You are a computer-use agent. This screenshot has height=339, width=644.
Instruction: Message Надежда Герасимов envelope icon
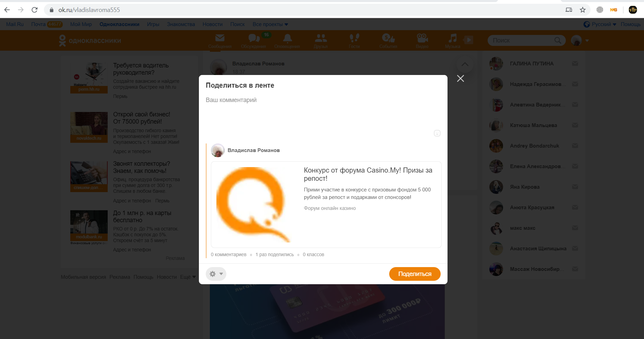tap(575, 84)
